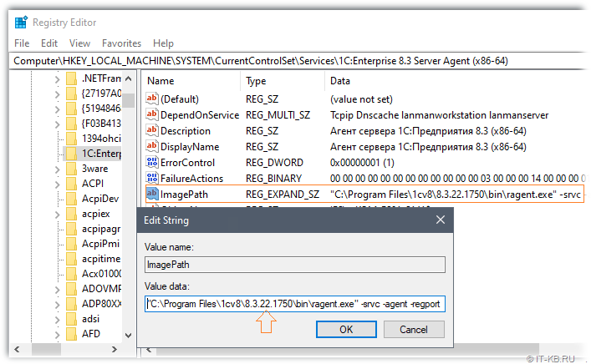
Task: Open the Favorites menu
Action: [x=121, y=43]
